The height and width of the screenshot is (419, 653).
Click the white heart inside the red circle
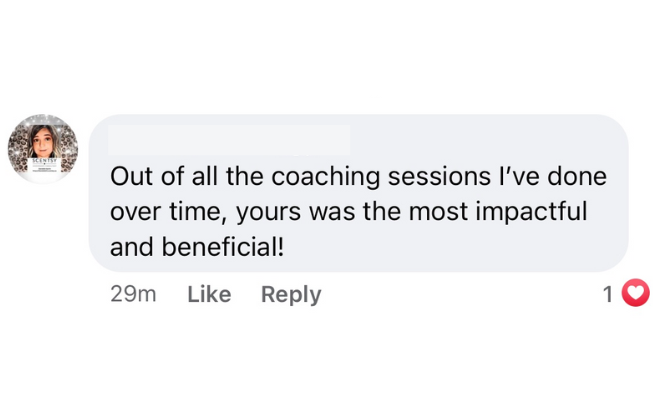636,293
